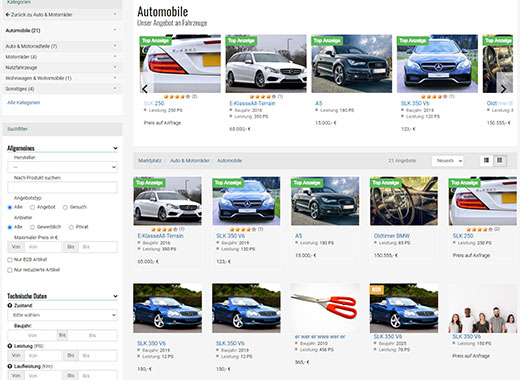Open carousel white SLK 250 thumbnail
Viewport: 520px width, 380px height.
pos(180,64)
